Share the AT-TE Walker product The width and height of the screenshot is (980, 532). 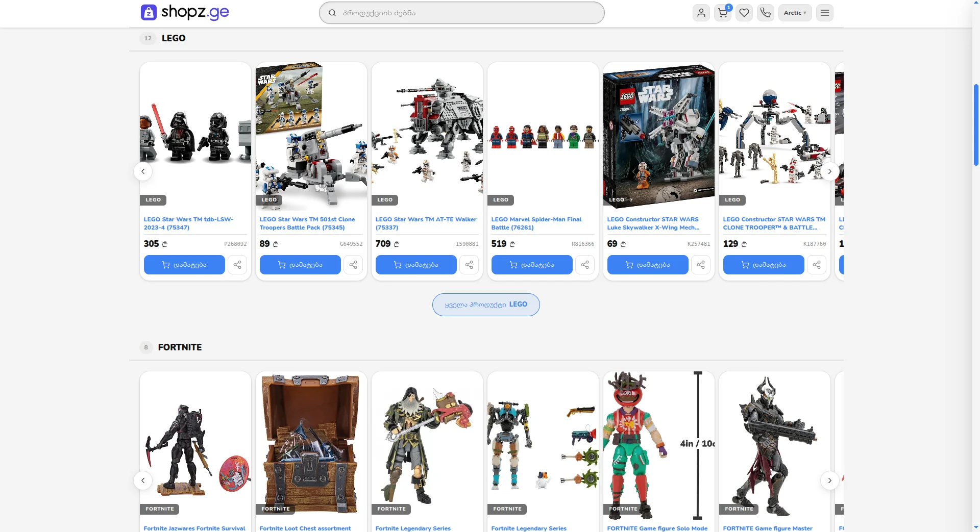click(x=469, y=265)
